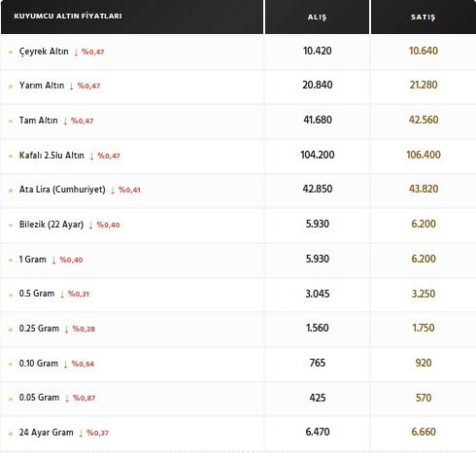Click the ALIŞ column header
Screen dimensions: 476x453
click(x=317, y=17)
